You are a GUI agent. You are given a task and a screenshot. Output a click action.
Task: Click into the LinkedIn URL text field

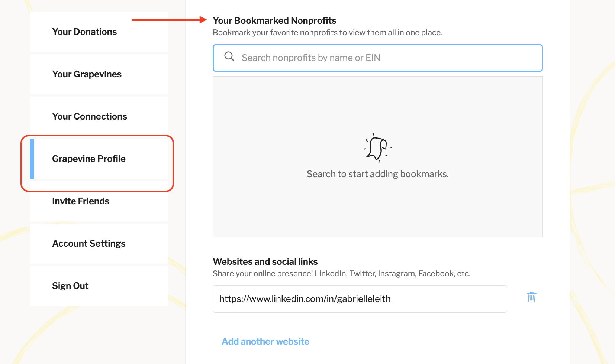[360, 299]
